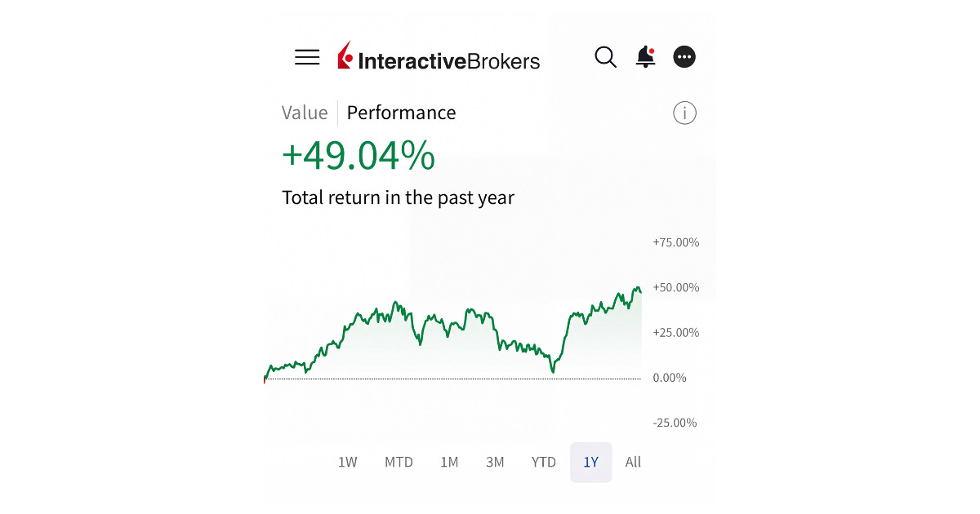980x514 pixels.
Task: Open the three-dot more options icon
Action: pos(684,57)
